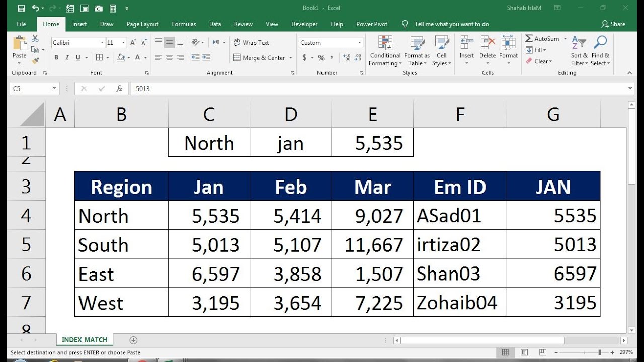Apply the Comma Style number format
Image resolution: width=644 pixels, height=362 pixels.
(333, 58)
